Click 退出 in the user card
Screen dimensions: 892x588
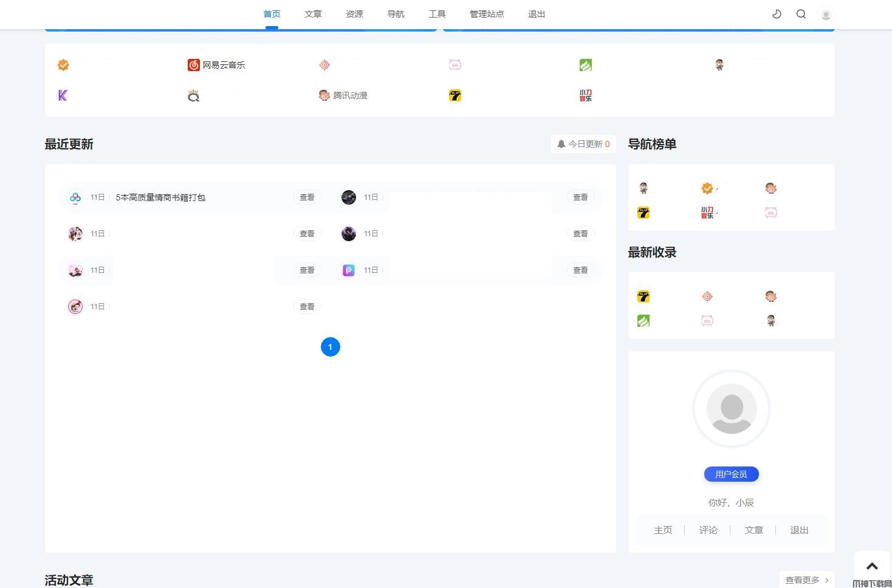[799, 530]
